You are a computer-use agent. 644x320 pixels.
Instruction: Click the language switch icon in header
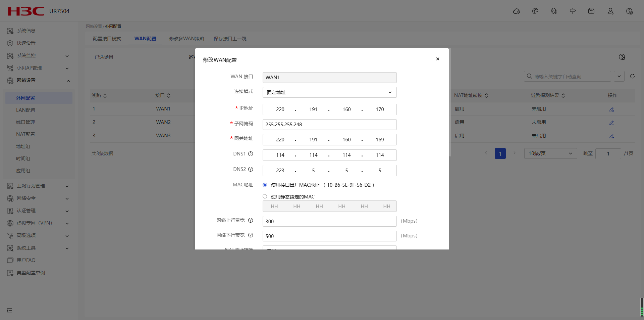pos(554,11)
